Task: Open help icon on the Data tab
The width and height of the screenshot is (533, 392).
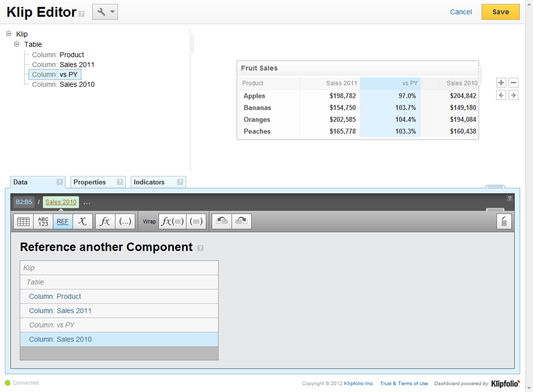Action: click(60, 182)
